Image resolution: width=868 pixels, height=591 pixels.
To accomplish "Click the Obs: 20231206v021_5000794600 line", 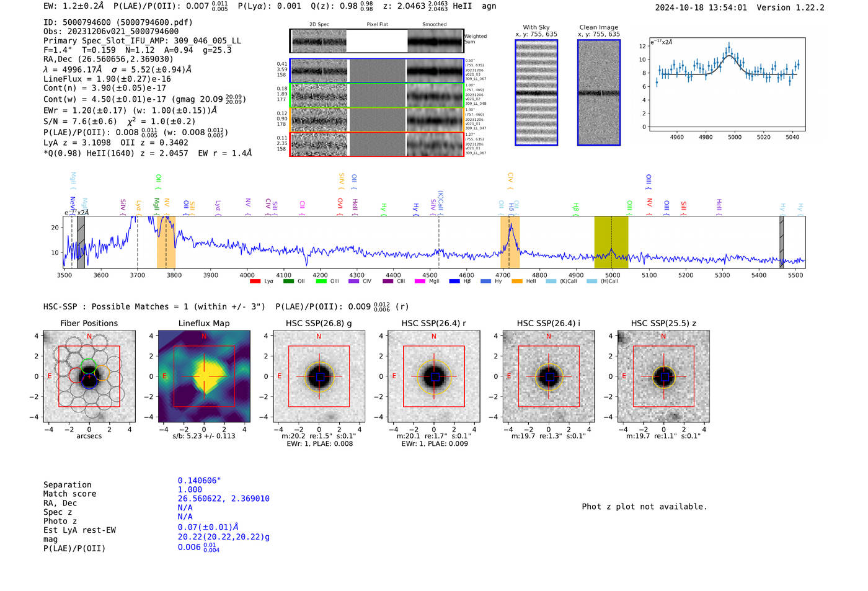I will click(111, 31).
